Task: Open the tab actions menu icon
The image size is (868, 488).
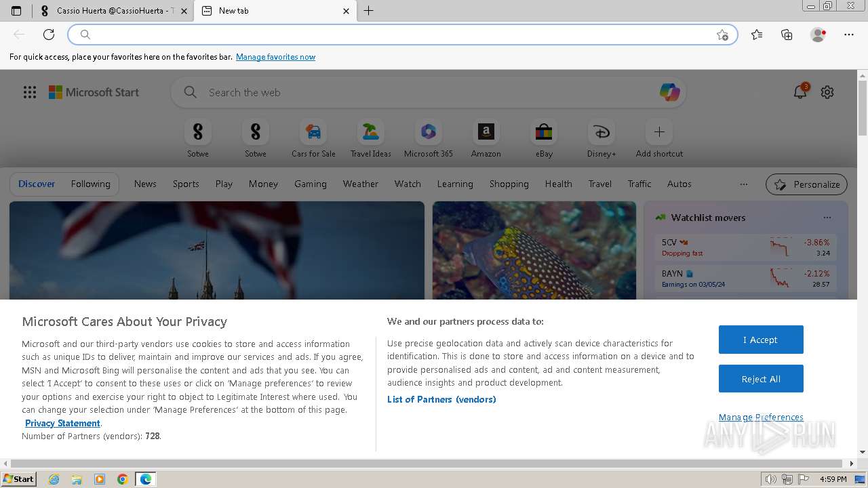Action: coord(16,11)
